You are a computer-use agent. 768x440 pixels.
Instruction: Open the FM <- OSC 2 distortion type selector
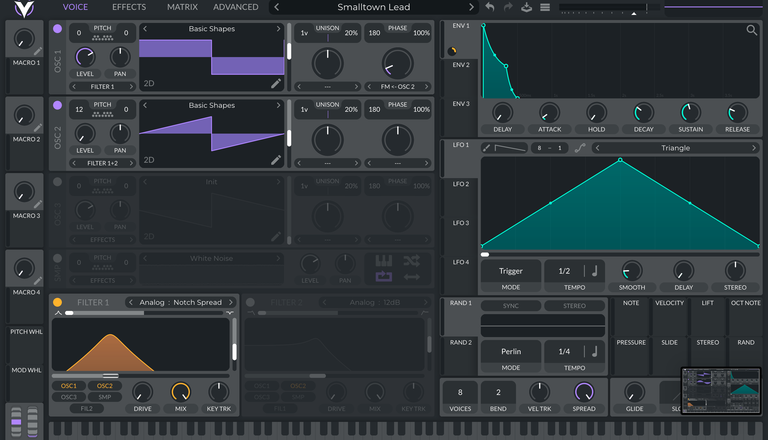pyautogui.click(x=397, y=87)
